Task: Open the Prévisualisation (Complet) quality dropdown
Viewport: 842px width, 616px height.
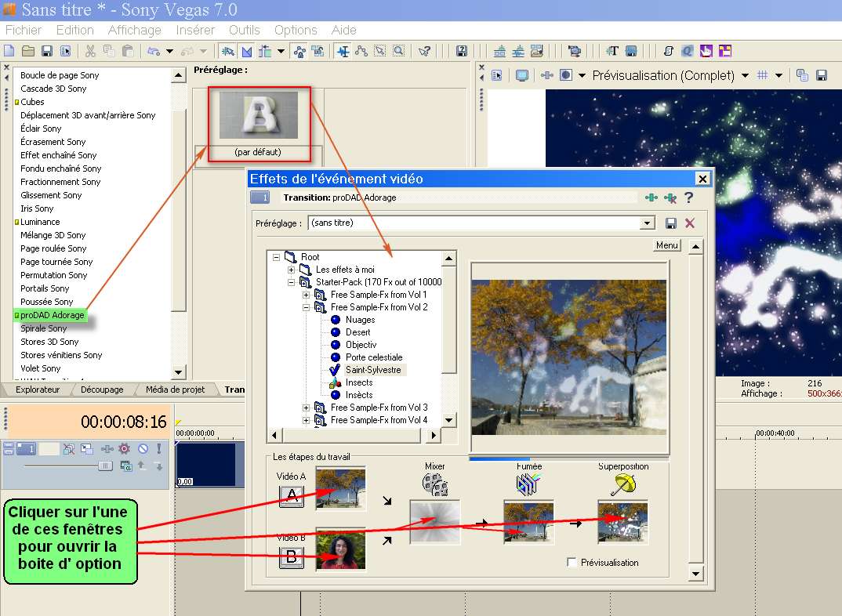Action: click(x=745, y=76)
